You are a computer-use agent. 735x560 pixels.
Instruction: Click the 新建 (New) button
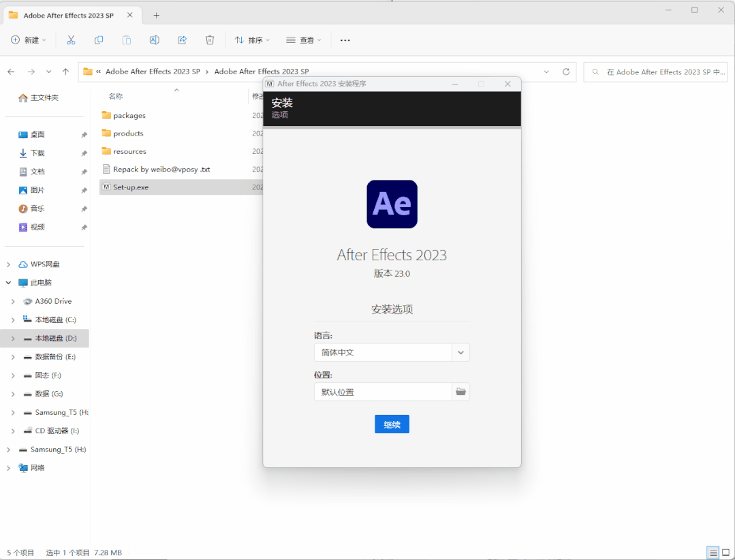tap(29, 40)
